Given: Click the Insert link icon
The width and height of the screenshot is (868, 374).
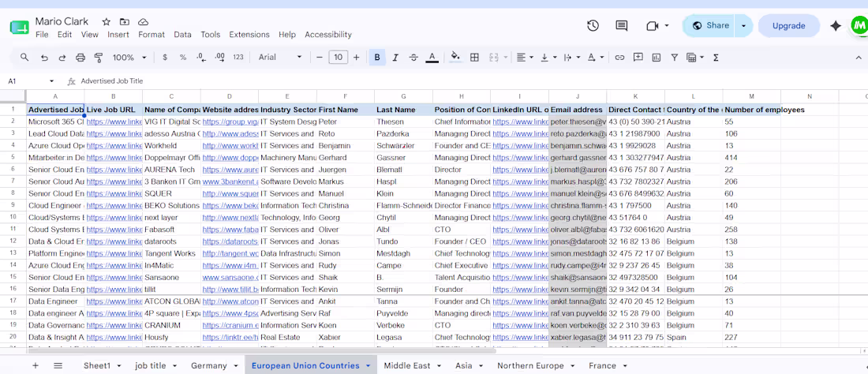Looking at the screenshot, I should pyautogui.click(x=620, y=57).
